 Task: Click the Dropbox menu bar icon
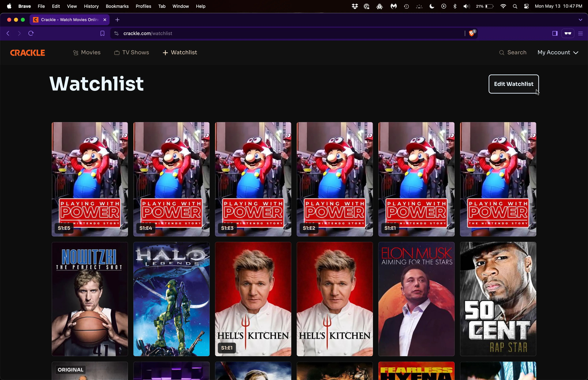[x=355, y=6]
